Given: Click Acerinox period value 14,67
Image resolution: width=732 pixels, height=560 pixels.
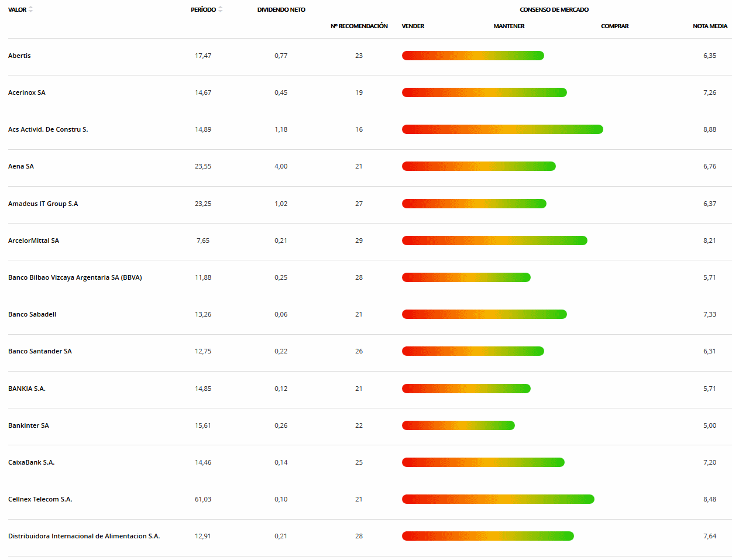Looking at the screenshot, I should click(x=203, y=92).
